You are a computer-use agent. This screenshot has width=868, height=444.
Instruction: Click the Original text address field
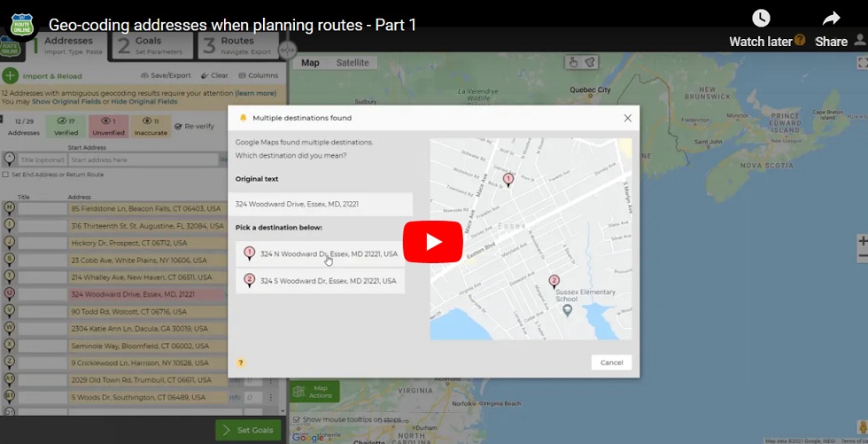320,205
